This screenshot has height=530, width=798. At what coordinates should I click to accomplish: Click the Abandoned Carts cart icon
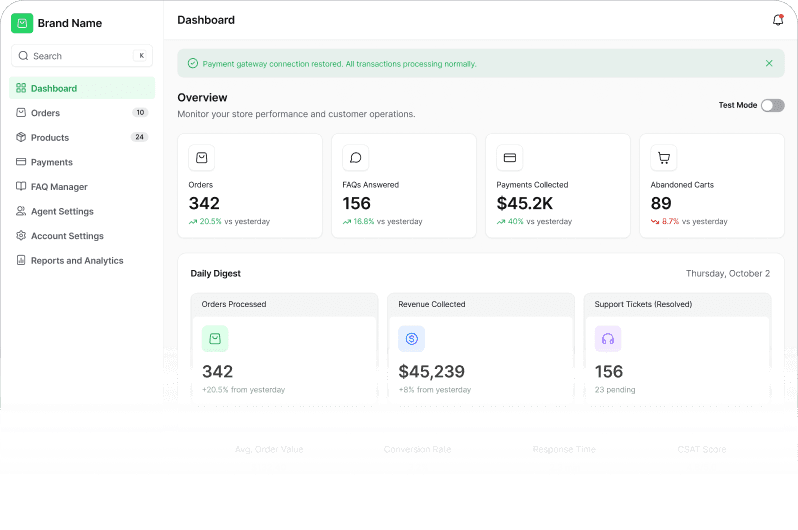(x=663, y=158)
